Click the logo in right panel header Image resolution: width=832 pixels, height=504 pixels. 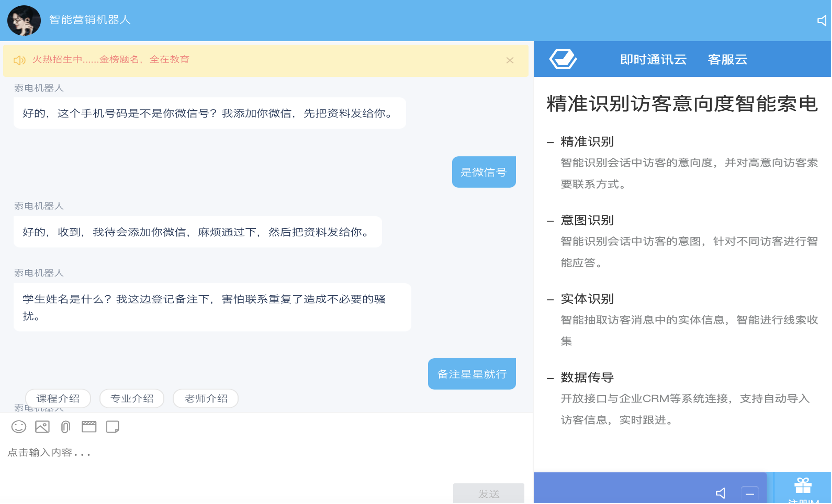[563, 59]
